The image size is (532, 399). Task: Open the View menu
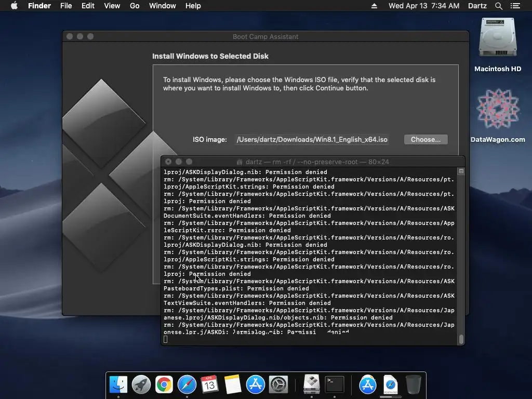point(112,6)
